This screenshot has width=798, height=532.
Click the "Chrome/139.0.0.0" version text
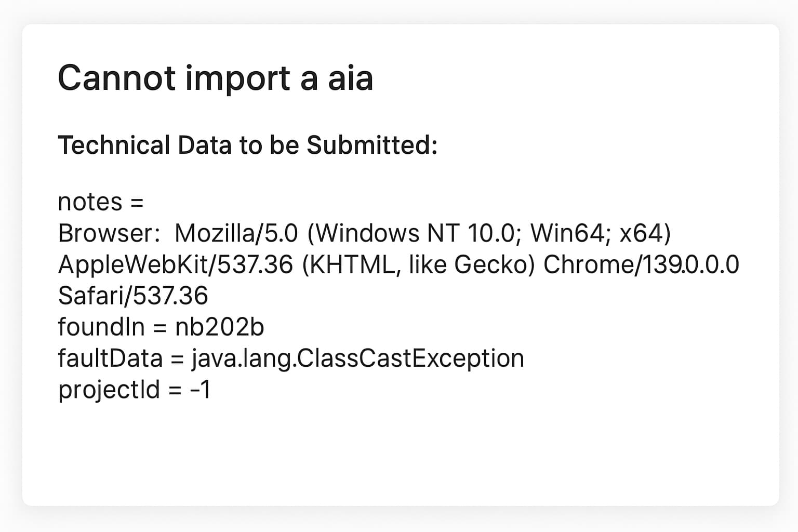click(x=641, y=265)
